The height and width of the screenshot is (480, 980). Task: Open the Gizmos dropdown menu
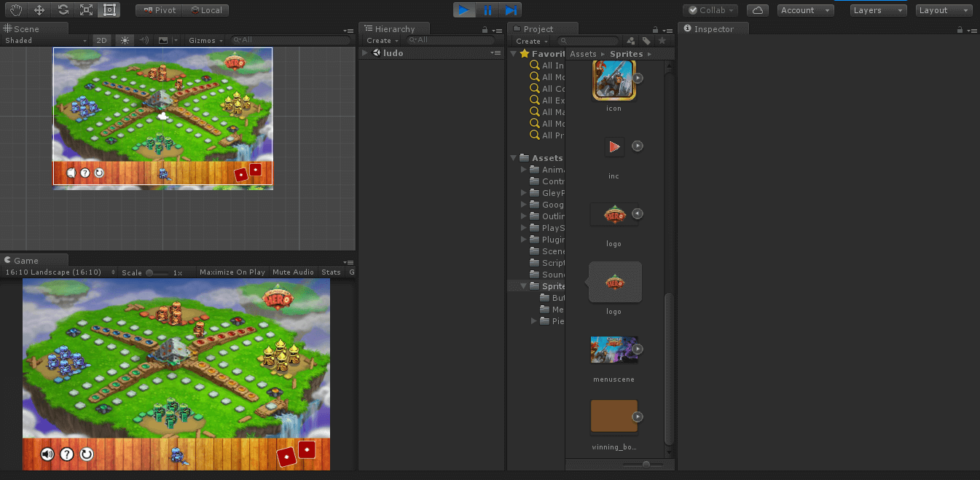(x=205, y=41)
